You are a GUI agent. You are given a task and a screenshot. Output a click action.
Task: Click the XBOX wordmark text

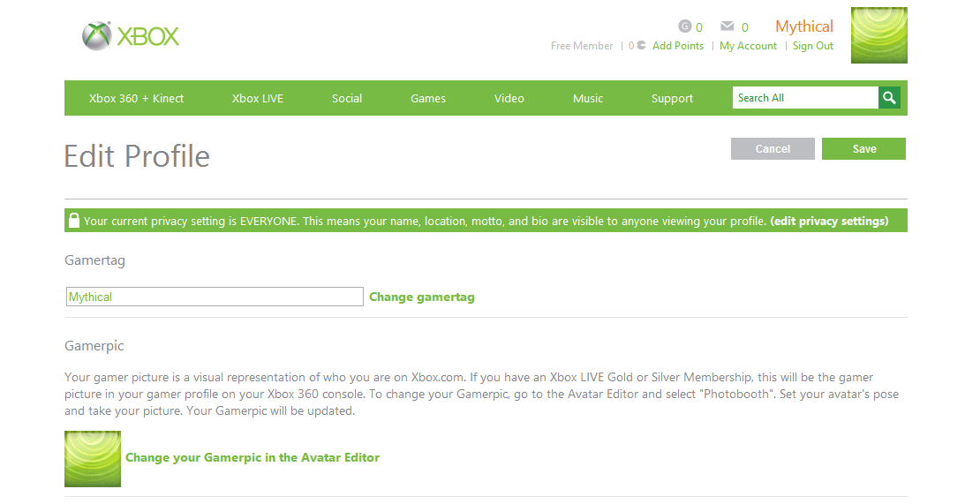(148, 36)
